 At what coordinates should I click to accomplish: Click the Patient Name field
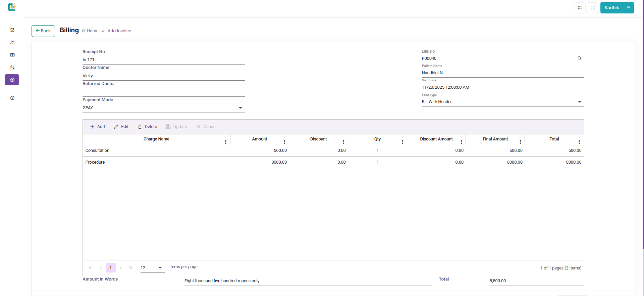503,73
